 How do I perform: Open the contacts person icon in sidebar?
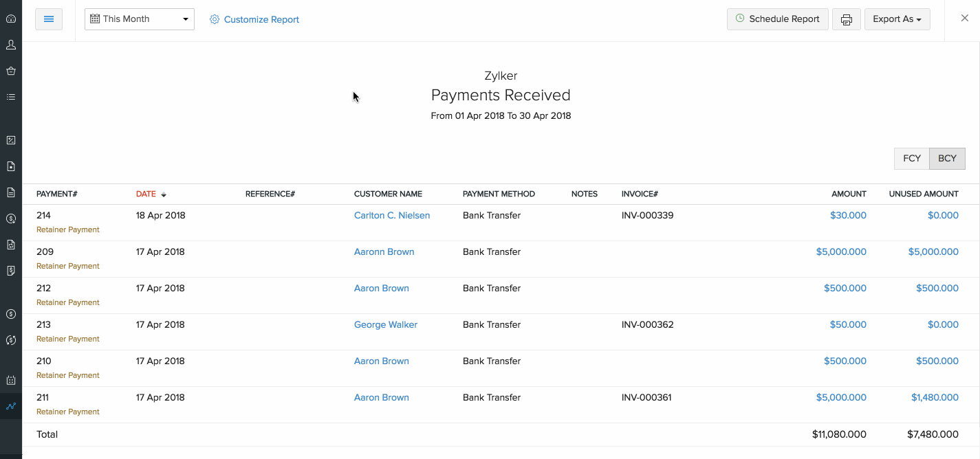11,45
